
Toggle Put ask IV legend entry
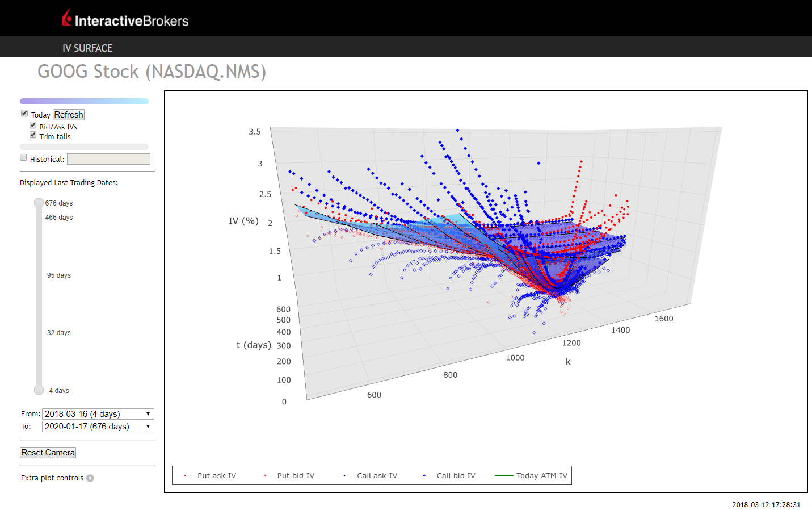209,476
